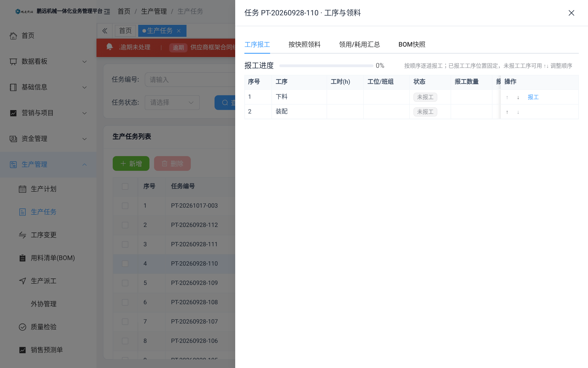
Task: Click 用料清单(BOM) clipboard icon
Action: (22, 258)
